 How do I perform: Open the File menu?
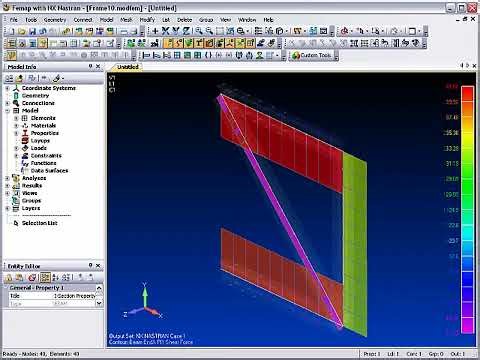(14, 20)
